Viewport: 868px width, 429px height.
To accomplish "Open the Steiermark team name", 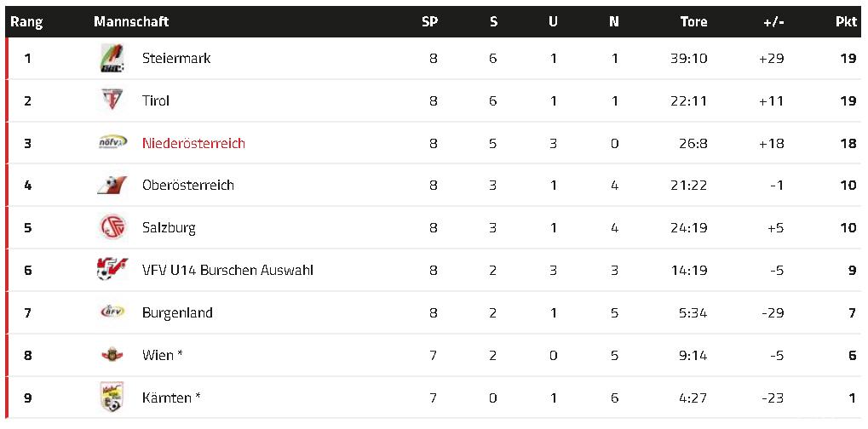I will [176, 59].
